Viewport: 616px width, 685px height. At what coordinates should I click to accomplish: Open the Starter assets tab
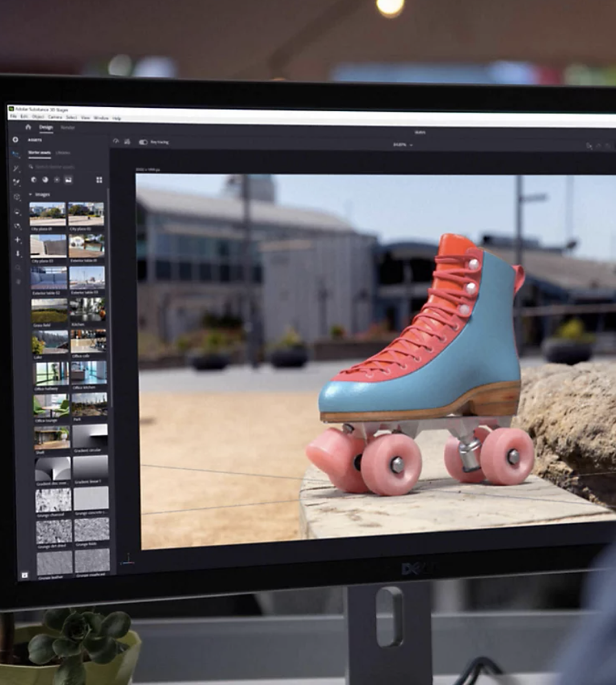pyautogui.click(x=39, y=152)
